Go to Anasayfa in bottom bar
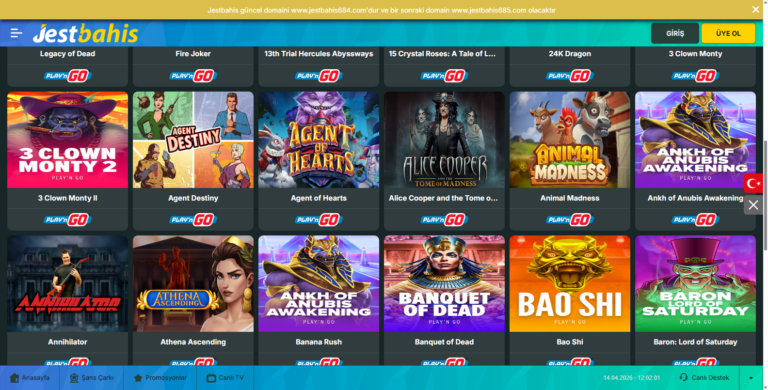Viewport: 768px width, 390px height. click(30, 378)
